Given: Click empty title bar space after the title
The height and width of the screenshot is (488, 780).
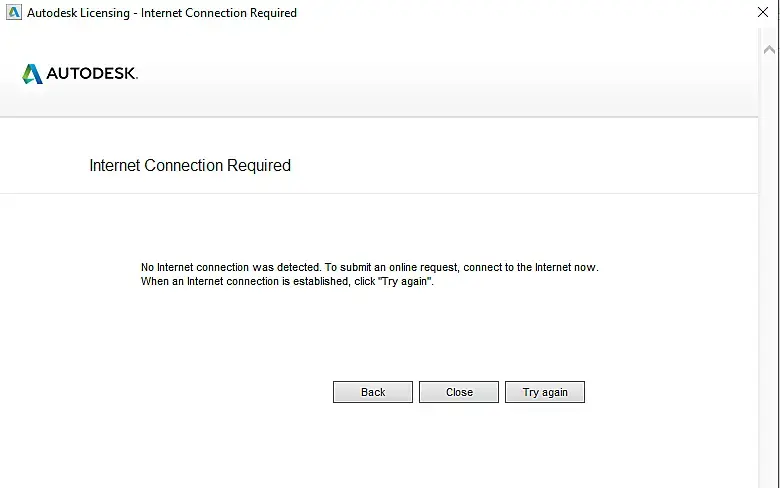Looking at the screenshot, I should 500,13.
